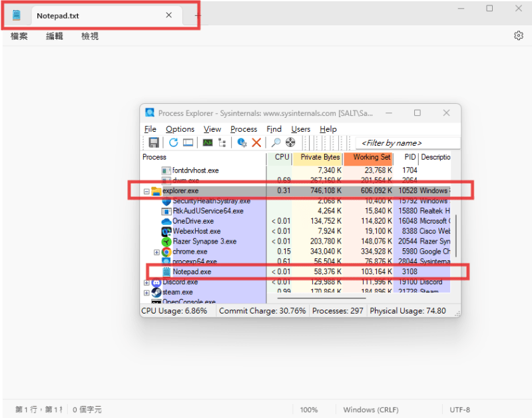Click UTF-8 encoding in Notepad status bar
This screenshot has height=418, width=532.
pyautogui.click(x=459, y=410)
